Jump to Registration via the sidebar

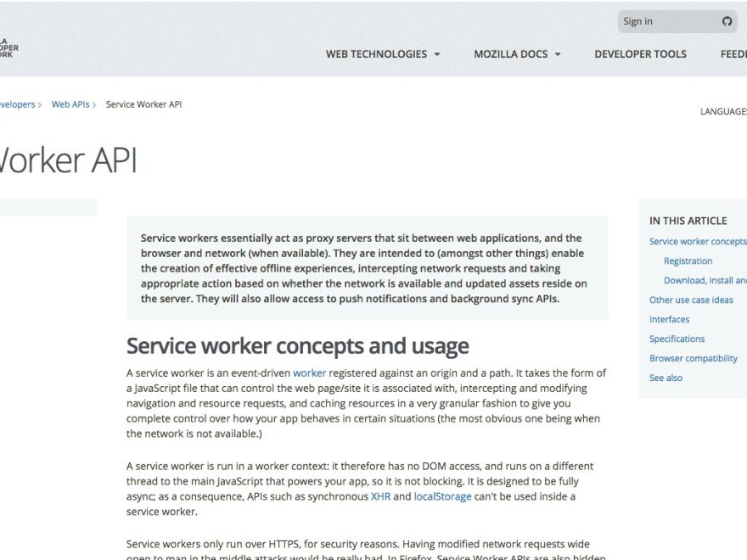[x=688, y=260]
